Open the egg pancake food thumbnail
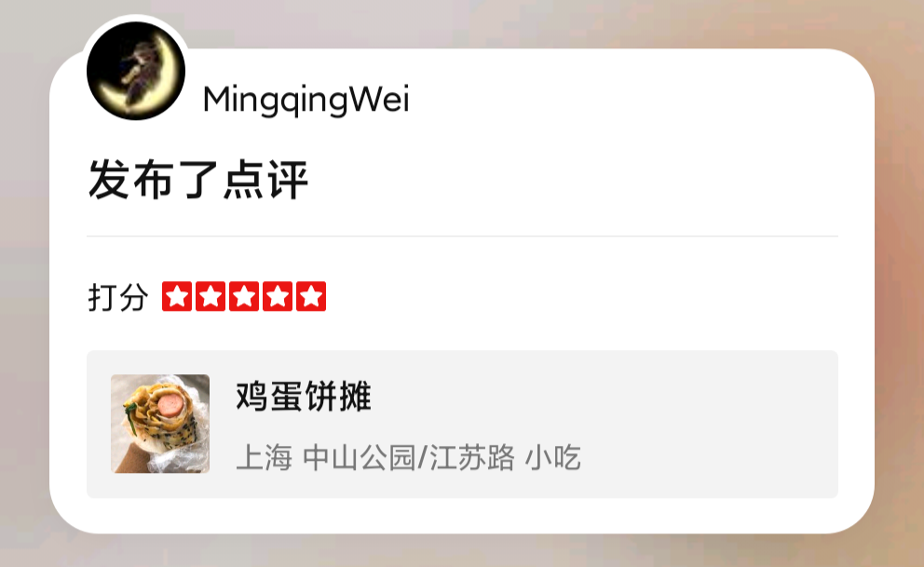 (x=160, y=424)
